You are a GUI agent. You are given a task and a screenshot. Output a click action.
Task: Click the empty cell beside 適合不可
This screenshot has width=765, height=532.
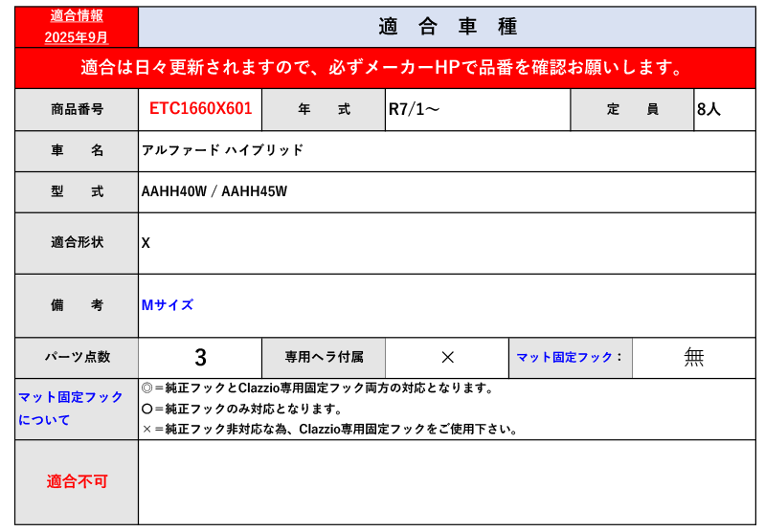coord(447,481)
